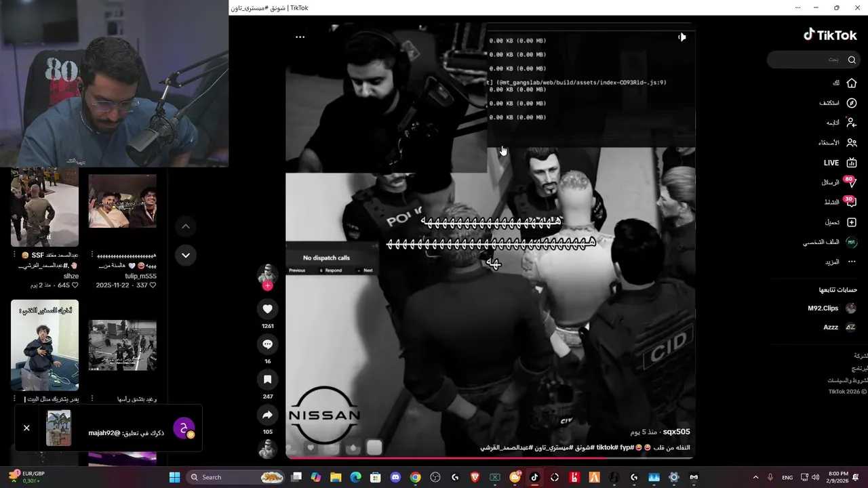
Task: Open the EUR/GBP widget in taskbar
Action: (27, 477)
